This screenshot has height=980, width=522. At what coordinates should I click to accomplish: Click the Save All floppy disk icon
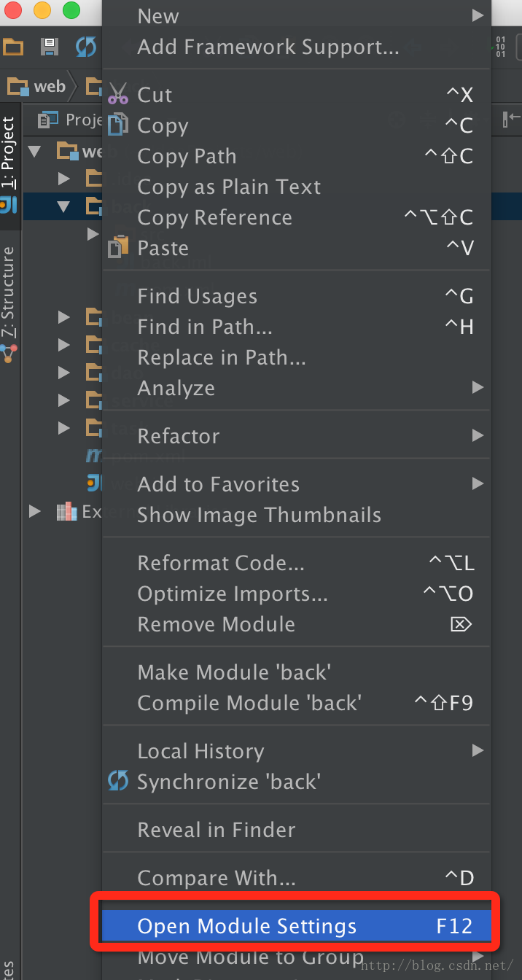click(50, 47)
